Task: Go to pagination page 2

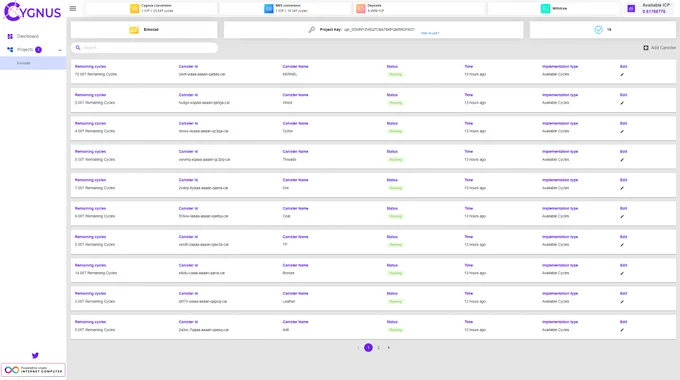Action: [378, 347]
